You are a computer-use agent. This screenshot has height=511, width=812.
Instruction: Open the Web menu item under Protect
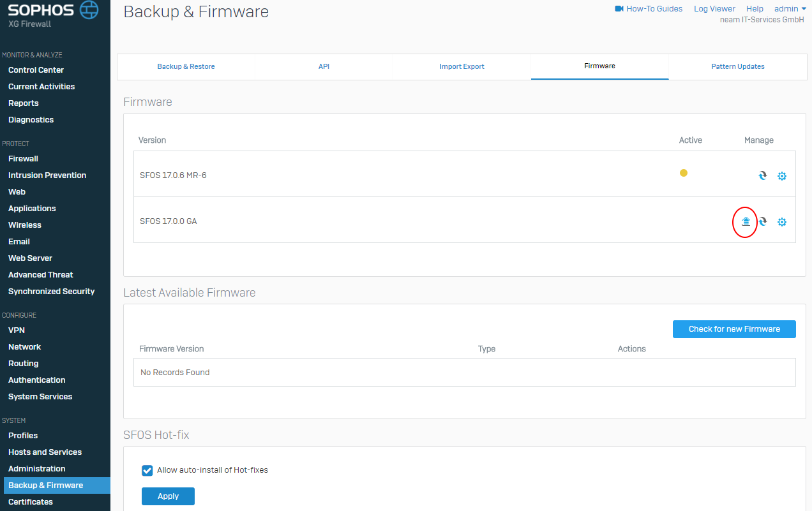coord(17,192)
